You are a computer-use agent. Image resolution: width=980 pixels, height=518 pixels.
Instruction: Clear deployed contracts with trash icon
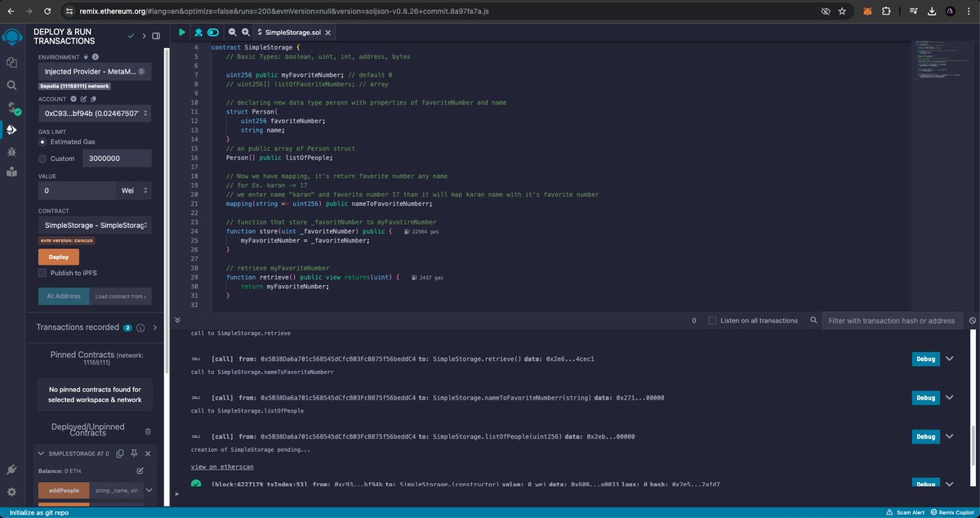click(x=148, y=431)
